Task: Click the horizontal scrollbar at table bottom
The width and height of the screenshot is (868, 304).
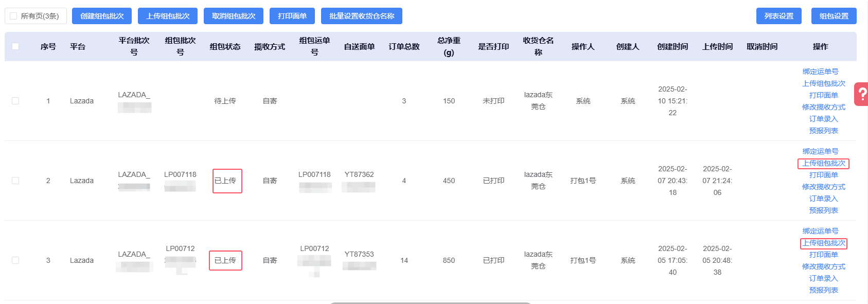Action: pos(430,302)
